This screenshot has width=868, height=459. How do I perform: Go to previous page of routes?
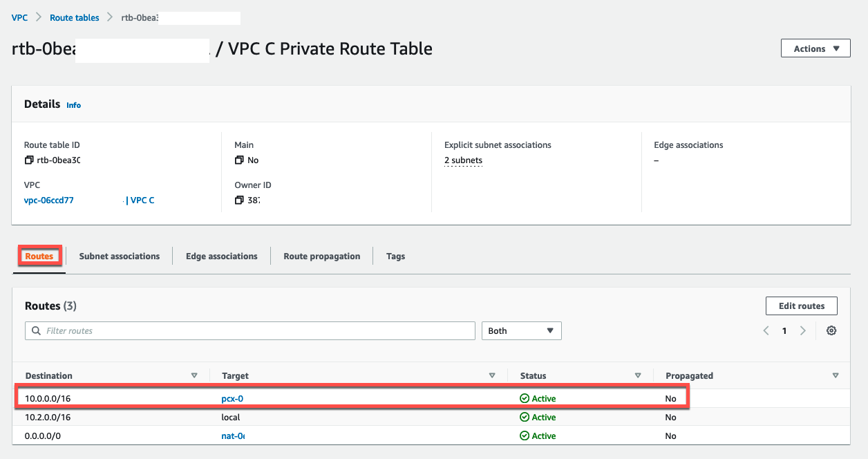(x=766, y=331)
